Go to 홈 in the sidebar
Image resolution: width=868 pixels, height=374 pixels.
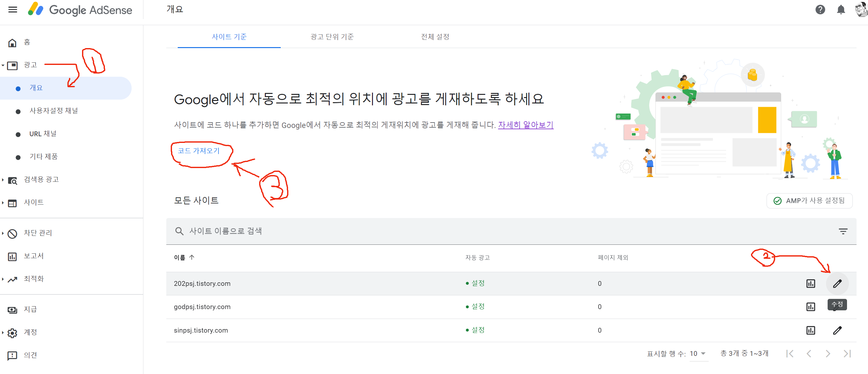[x=27, y=42]
